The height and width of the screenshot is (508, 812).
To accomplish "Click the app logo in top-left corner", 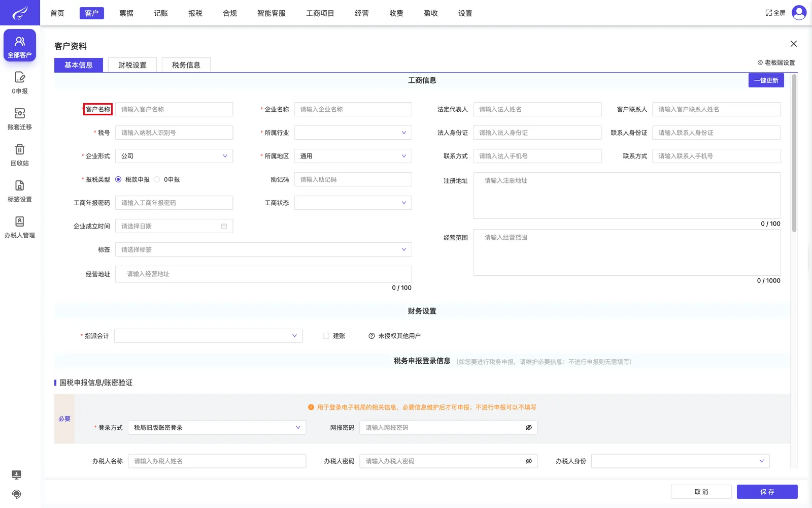I will [20, 13].
